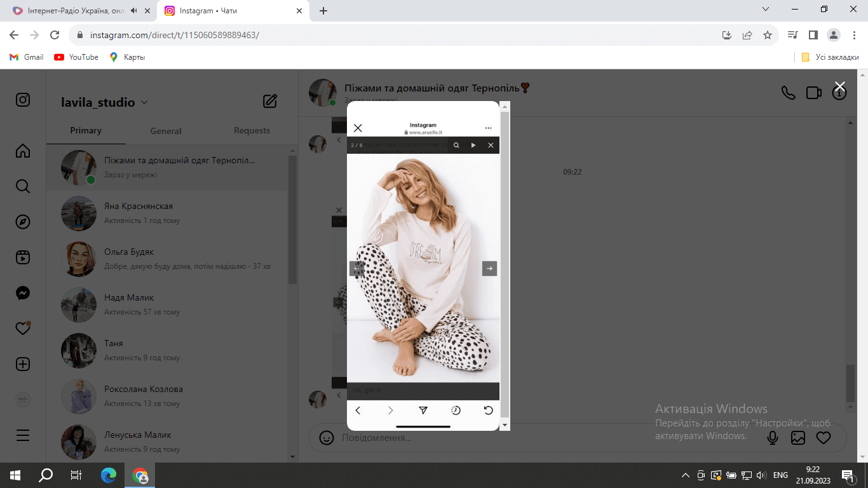868x488 pixels.
Task: Click the Повідомлення message input field
Action: click(x=546, y=438)
